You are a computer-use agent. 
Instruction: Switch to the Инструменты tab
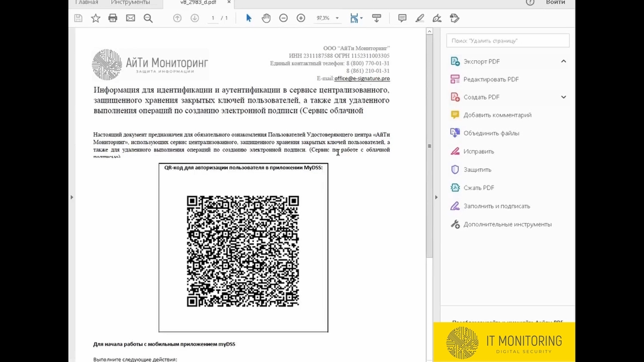pyautogui.click(x=130, y=3)
